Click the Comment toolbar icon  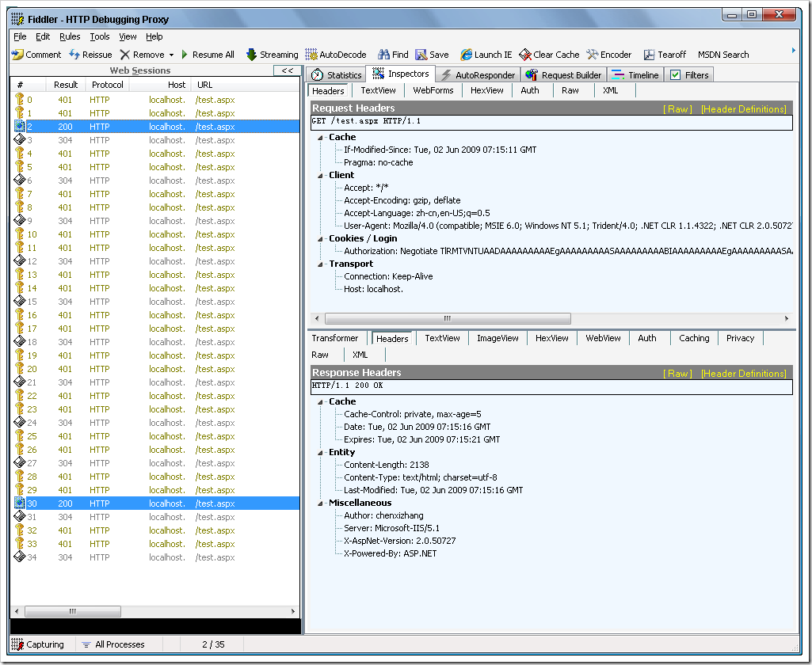17,55
